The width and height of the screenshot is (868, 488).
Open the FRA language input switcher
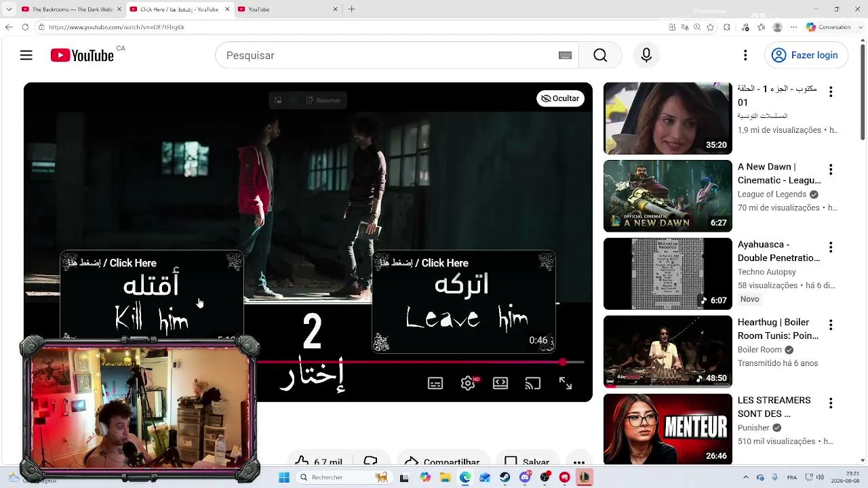pyautogui.click(x=792, y=477)
